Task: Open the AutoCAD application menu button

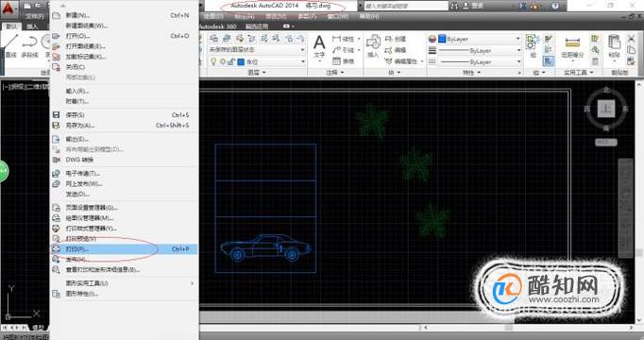Action: point(8,8)
